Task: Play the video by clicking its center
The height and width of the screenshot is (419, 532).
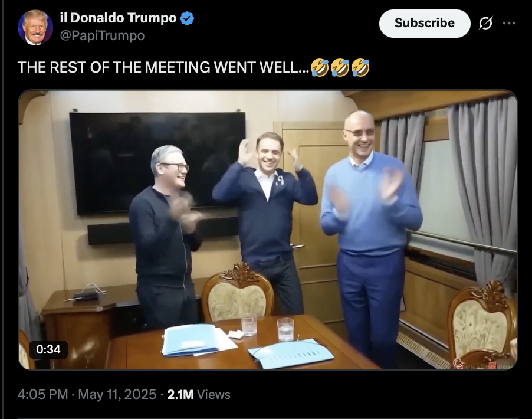Action: [268, 230]
